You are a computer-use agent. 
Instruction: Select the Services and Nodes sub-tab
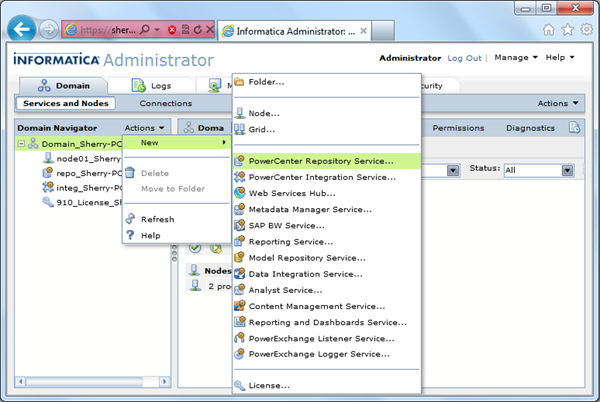coord(65,103)
